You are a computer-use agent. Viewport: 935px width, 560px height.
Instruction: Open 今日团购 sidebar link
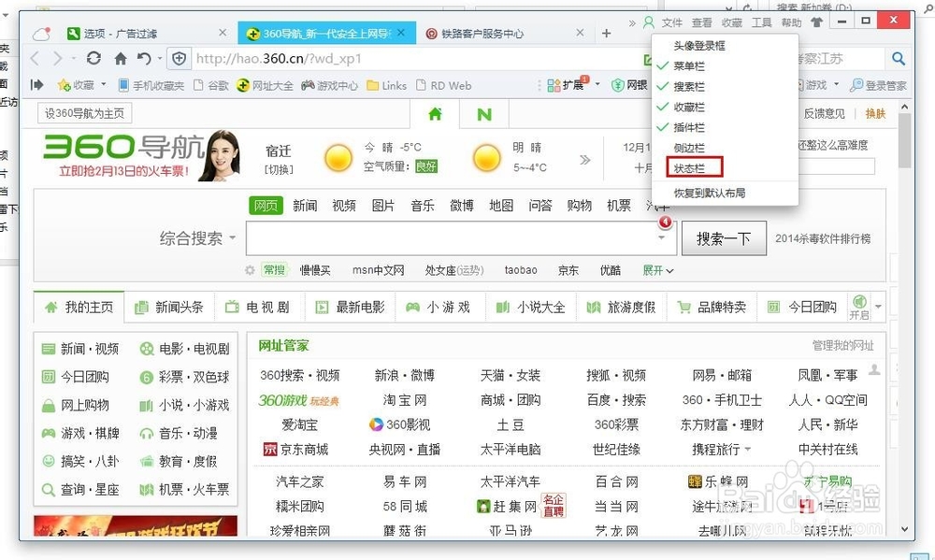click(76, 377)
